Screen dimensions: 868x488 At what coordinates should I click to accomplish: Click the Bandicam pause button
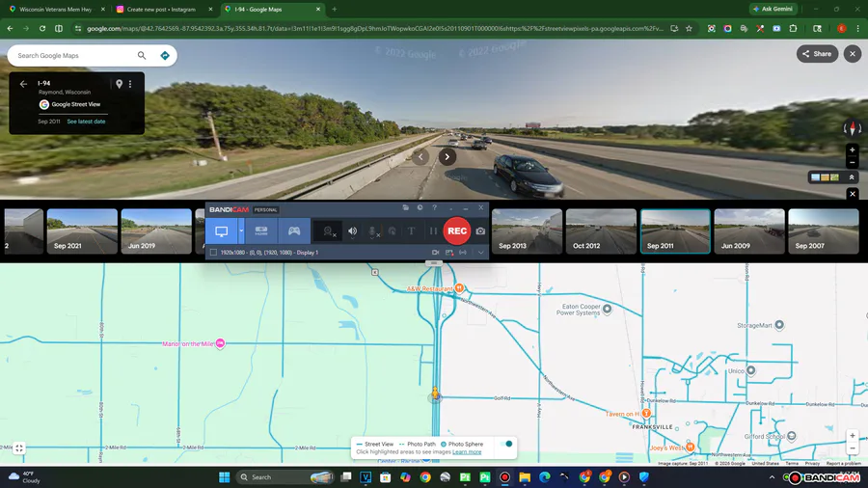click(x=433, y=231)
